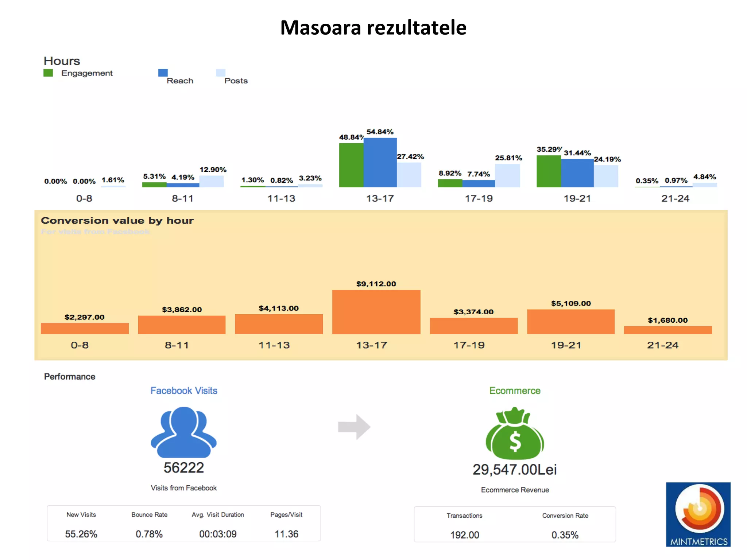Image resolution: width=747 pixels, height=560 pixels.
Task: Click the 48.84% green Engagement bar
Action: (351, 165)
